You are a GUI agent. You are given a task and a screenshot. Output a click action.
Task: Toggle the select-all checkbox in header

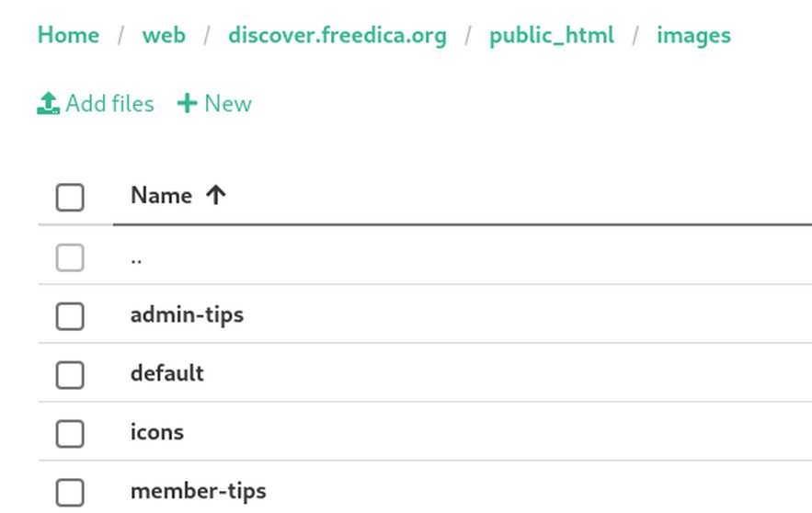(x=70, y=197)
